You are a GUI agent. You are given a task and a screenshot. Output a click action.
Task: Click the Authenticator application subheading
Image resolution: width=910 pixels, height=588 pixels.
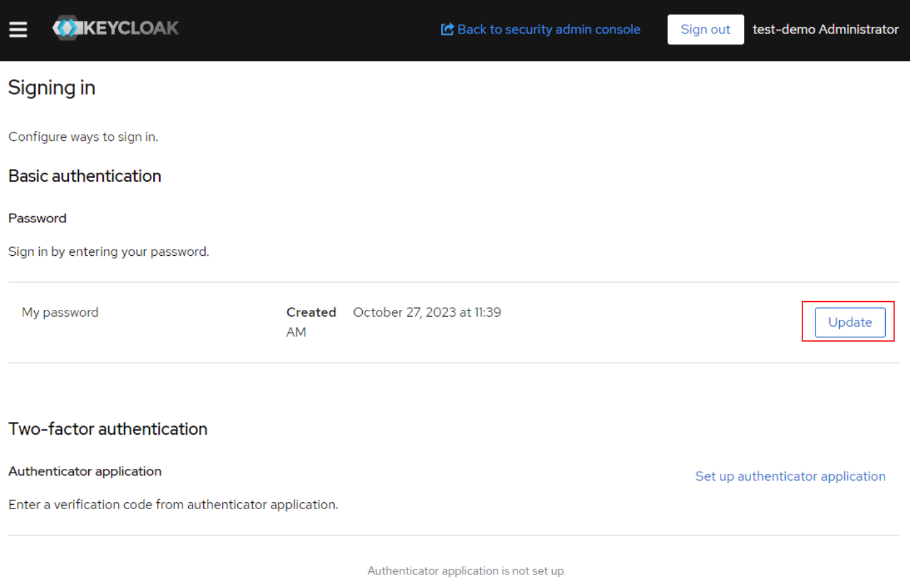(84, 471)
